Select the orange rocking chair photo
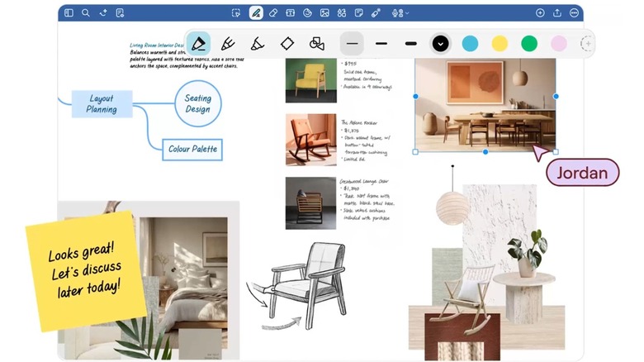 311,140
